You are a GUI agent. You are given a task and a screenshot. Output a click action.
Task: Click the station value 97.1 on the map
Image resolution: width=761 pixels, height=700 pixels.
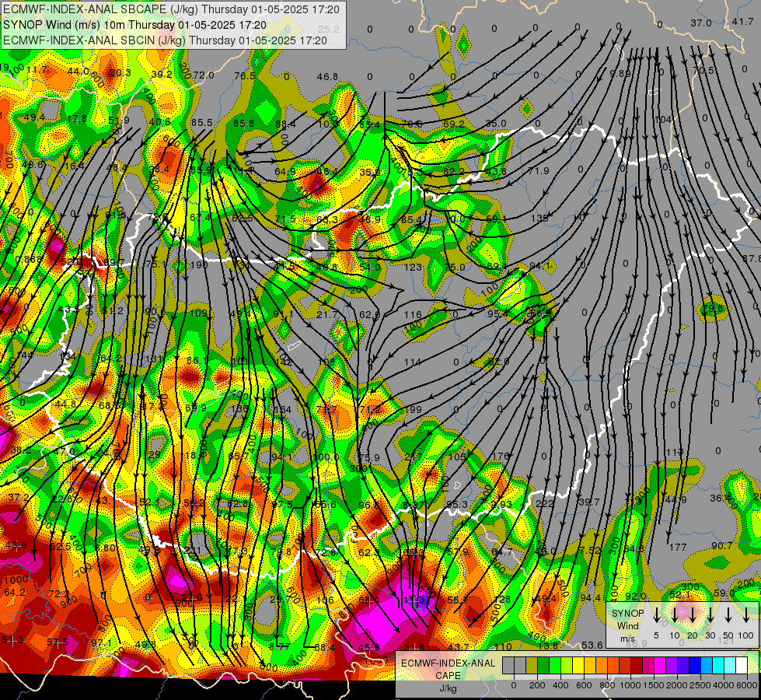(x=102, y=643)
